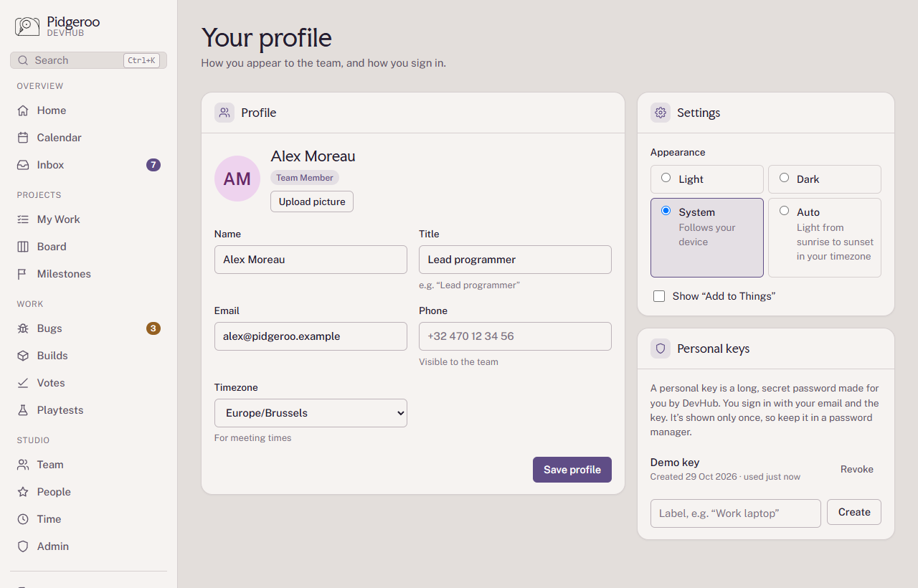Click the AM avatar circle
The image size is (918, 588).
[x=237, y=179]
